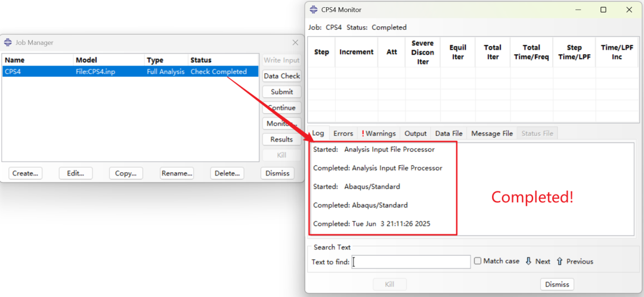
Task: Click the Kill button in CPS4 Monitor
Action: tap(389, 284)
